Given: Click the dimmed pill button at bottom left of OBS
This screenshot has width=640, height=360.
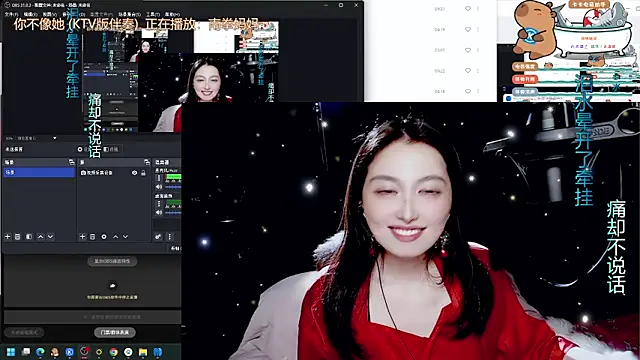Looking at the screenshot, I should pos(24,332).
